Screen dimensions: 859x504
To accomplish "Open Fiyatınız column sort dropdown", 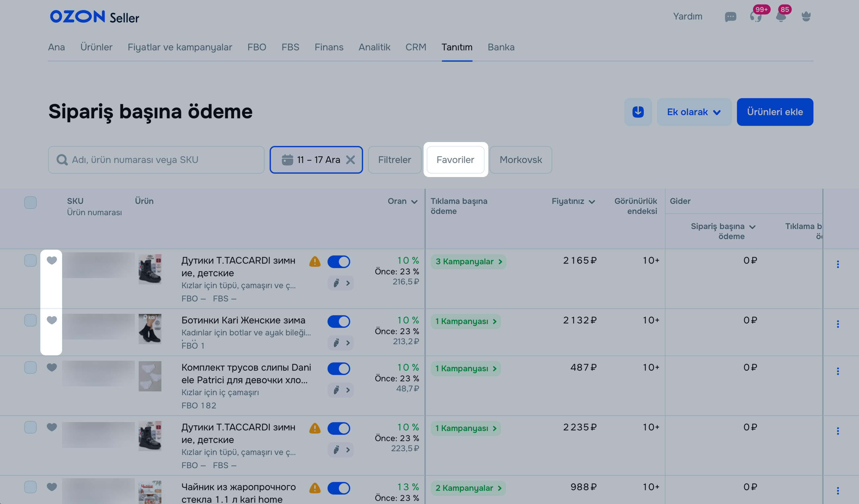I will (592, 202).
